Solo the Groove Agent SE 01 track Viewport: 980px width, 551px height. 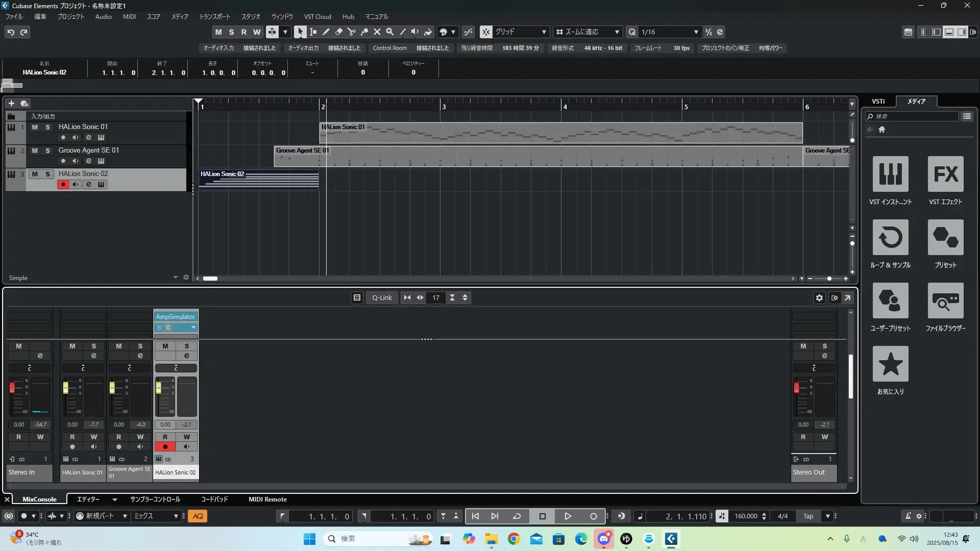click(47, 151)
